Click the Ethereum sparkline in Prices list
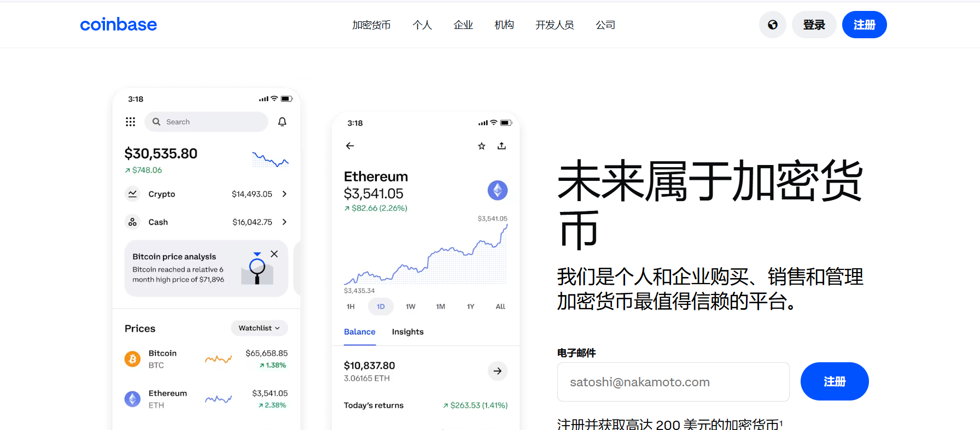Screen dimensions: 980x430 [218, 399]
